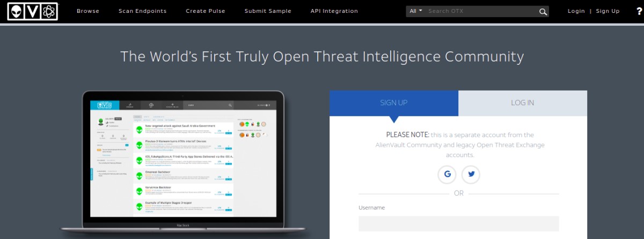Select Create Pulse in the navigation bar
Image resolution: width=644 pixels, height=239 pixels.
(x=206, y=11)
